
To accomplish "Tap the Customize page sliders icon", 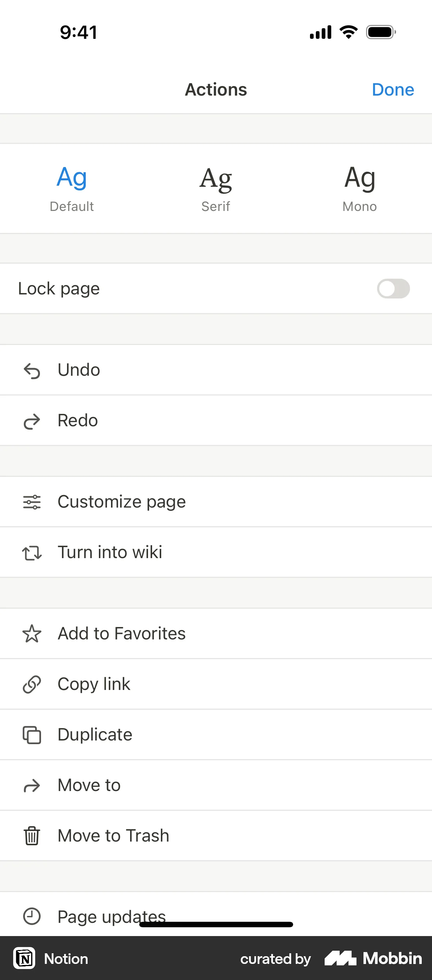I will (32, 502).
